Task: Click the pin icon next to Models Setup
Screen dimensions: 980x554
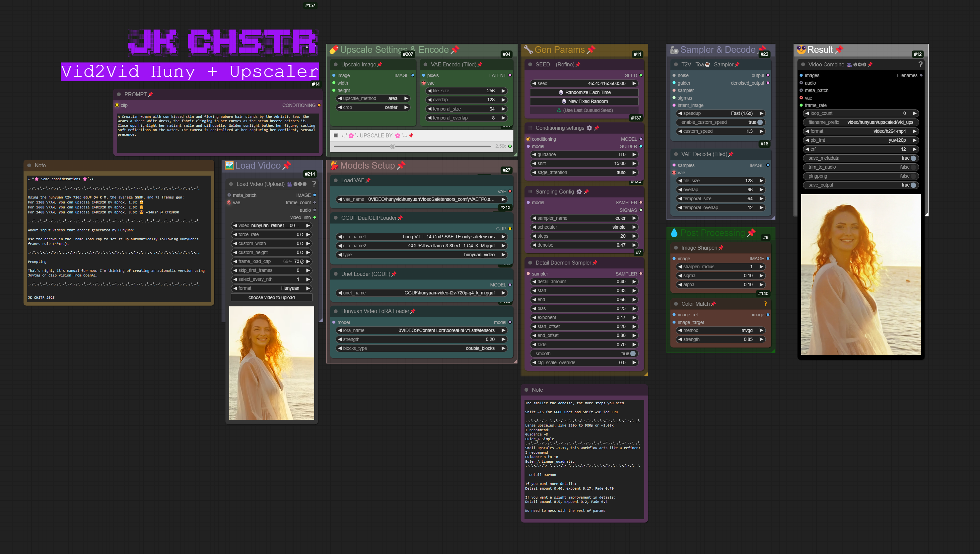Action: (x=401, y=165)
